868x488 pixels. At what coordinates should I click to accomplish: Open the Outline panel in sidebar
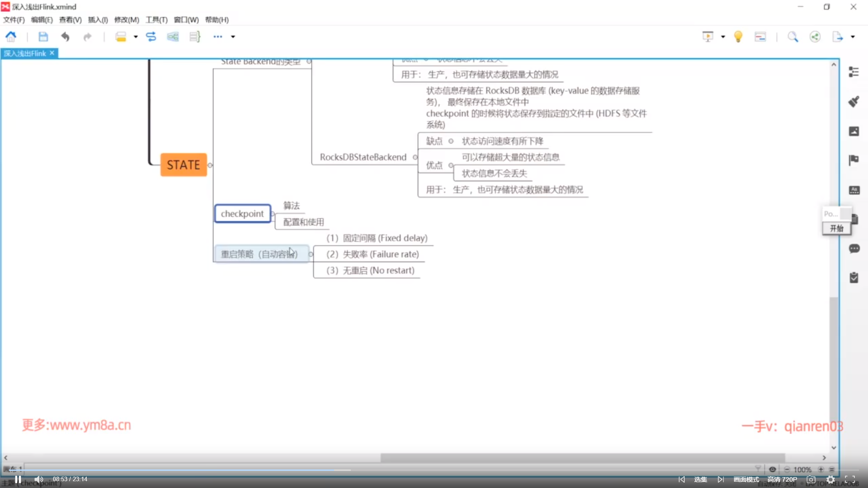coord(854,72)
